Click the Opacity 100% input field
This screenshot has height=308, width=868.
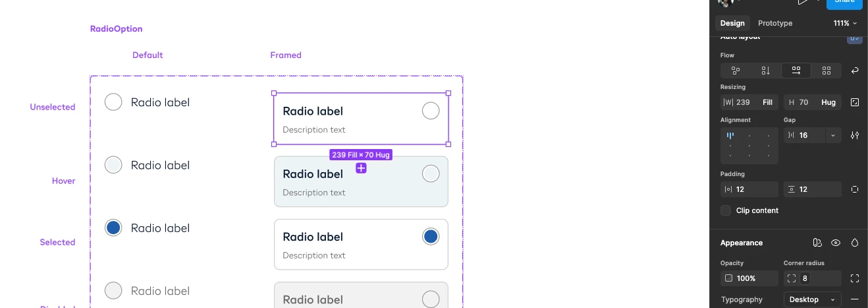(749, 278)
